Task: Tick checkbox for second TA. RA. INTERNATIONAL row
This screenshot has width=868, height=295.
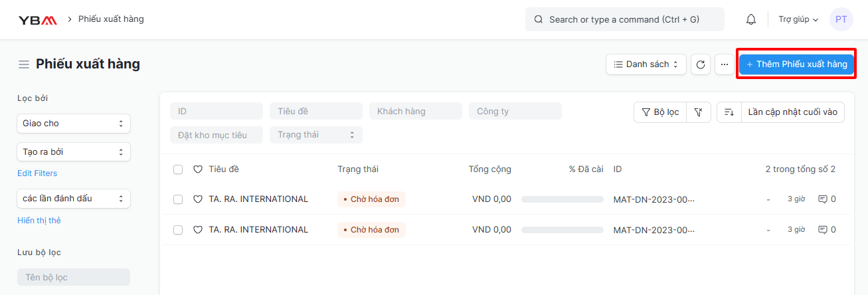Action: click(178, 230)
